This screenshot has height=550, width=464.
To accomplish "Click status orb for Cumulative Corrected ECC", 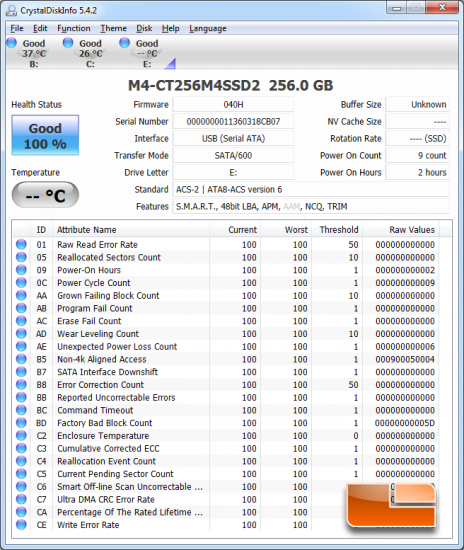I will point(21,448).
